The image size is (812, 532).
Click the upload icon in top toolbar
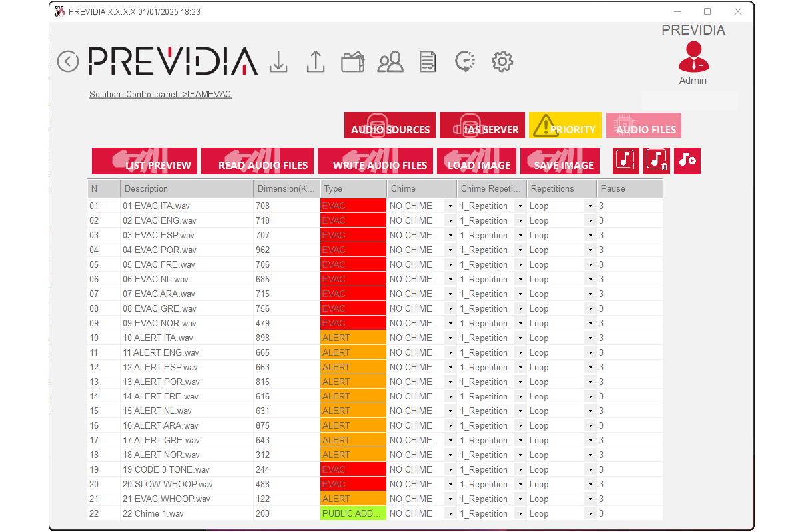(x=315, y=62)
